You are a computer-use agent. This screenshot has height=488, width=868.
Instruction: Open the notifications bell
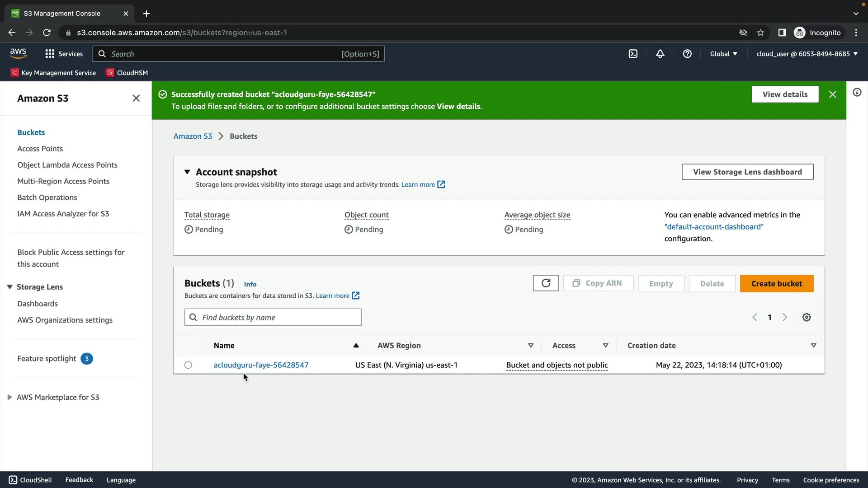[660, 54]
